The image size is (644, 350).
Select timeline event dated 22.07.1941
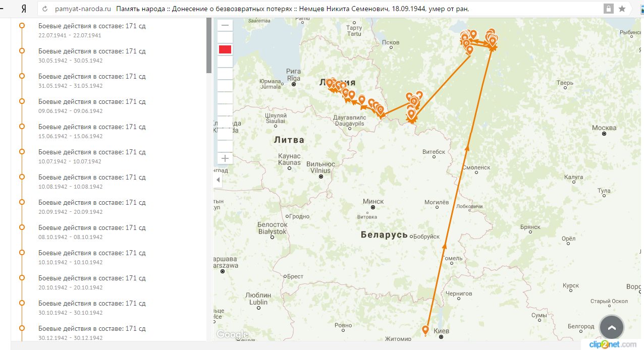tap(92, 30)
